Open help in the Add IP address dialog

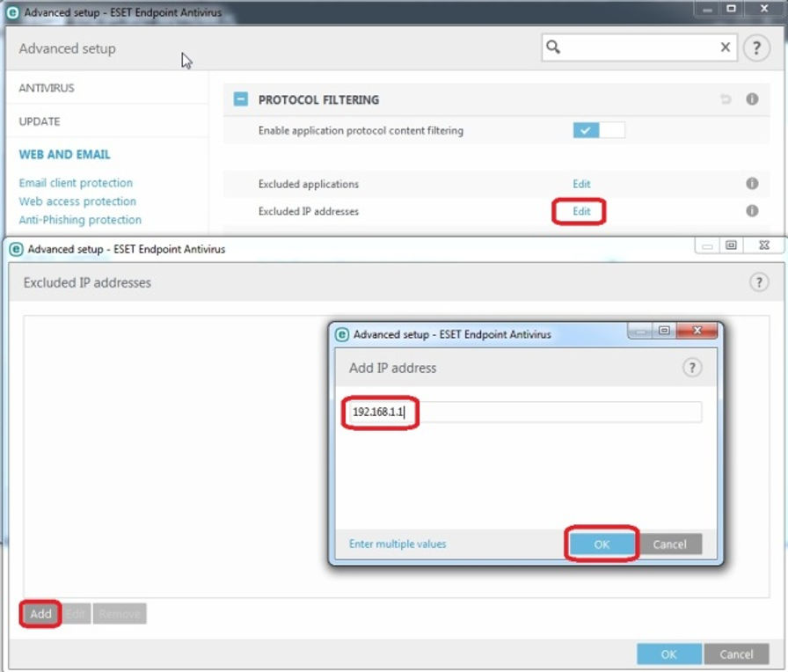692,368
